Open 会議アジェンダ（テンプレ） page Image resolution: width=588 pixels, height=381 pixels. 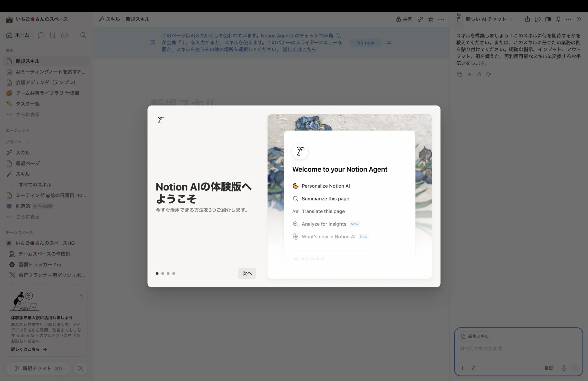46,82
